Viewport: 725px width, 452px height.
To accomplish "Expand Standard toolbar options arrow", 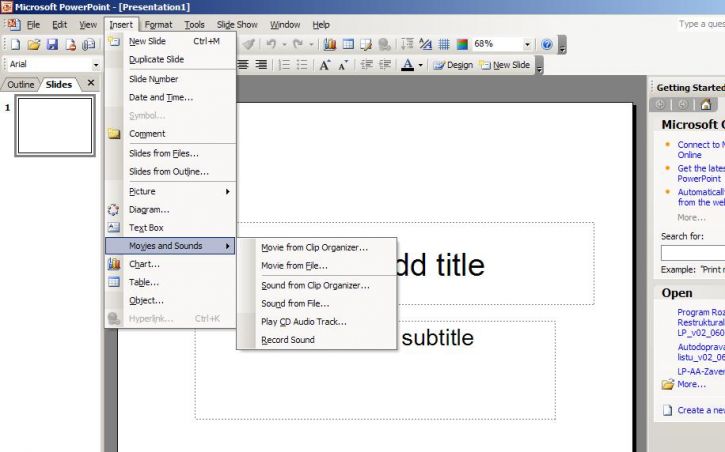I will point(562,45).
